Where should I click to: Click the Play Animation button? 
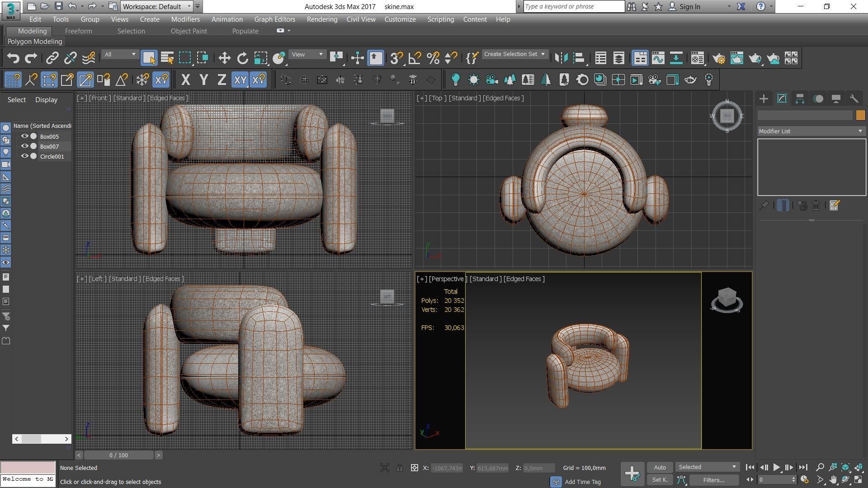click(777, 468)
